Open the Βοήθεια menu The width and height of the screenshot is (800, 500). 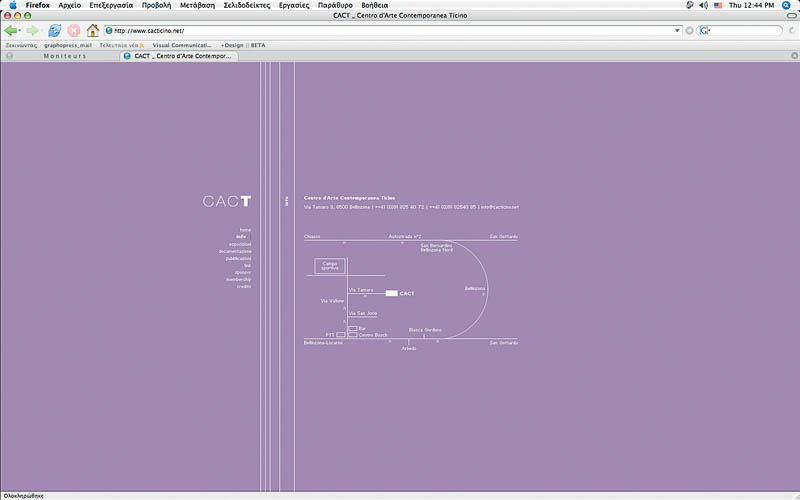pos(374,5)
